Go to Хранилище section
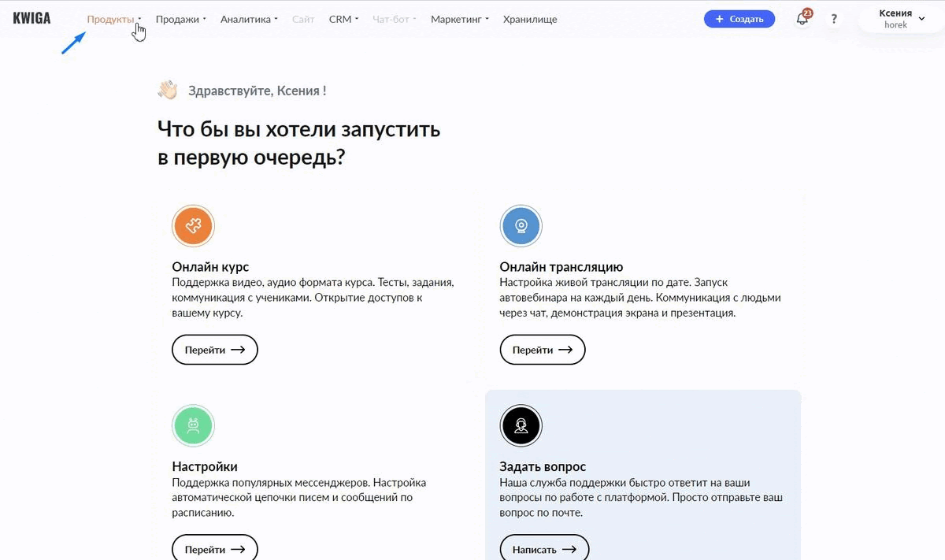Image resolution: width=945 pixels, height=560 pixels. pos(530,19)
